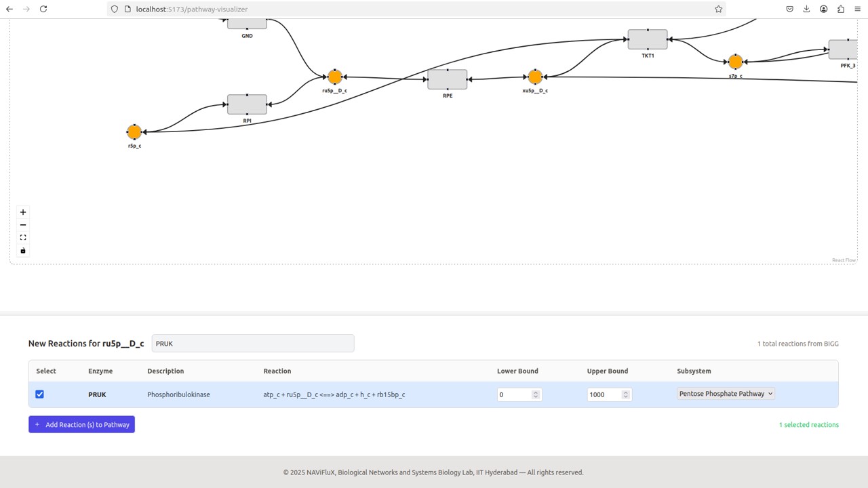Click the TKT1 reaction node box
The image size is (868, 488).
pyautogui.click(x=648, y=39)
